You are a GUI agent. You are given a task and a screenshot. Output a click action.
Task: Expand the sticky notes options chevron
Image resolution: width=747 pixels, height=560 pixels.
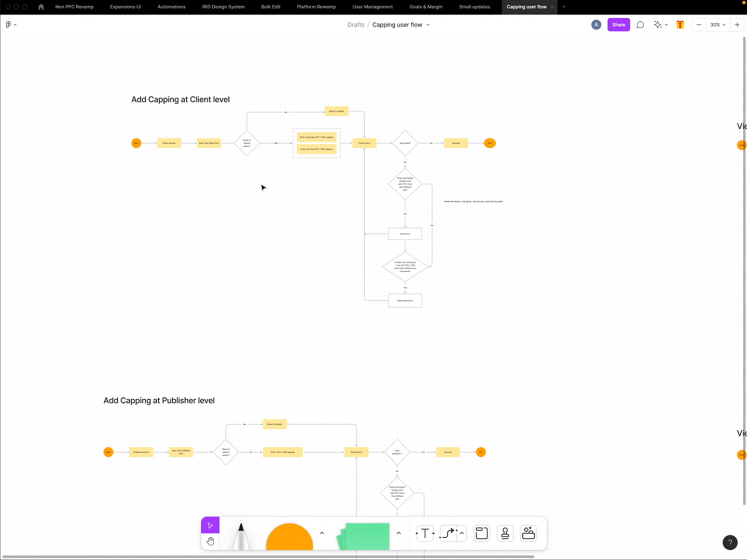[398, 533]
